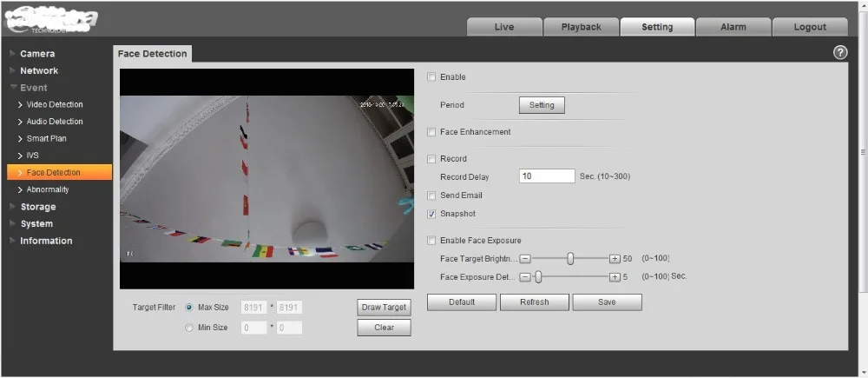Open the Alarm tab
Image resolution: width=868 pixels, height=378 pixels.
coord(733,27)
